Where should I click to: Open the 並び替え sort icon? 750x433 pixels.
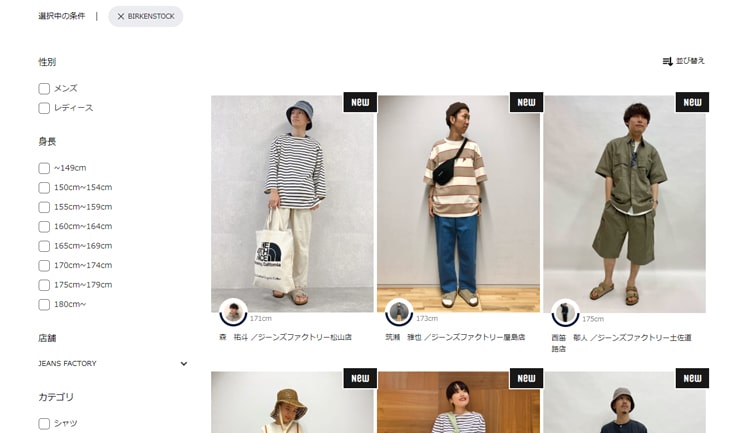point(667,61)
